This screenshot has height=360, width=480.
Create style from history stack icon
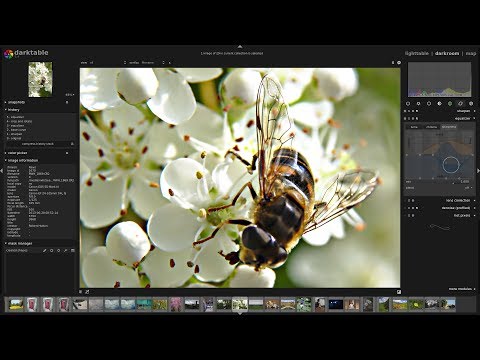[x=72, y=144]
